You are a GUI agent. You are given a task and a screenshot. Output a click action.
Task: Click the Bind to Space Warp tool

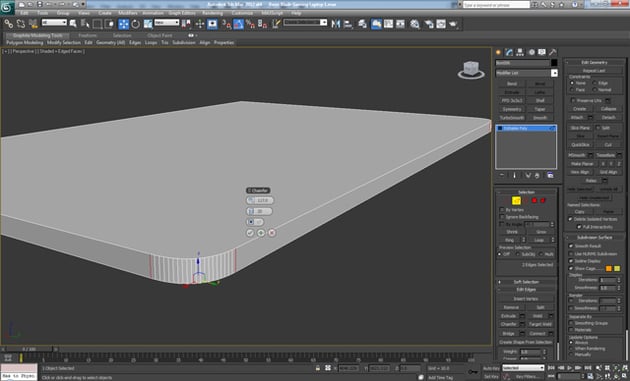pos(33,24)
